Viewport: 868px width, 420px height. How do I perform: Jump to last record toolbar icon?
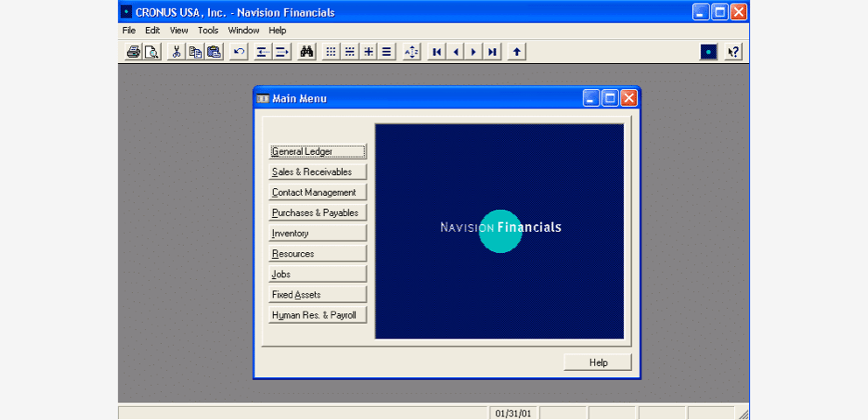coord(493,52)
